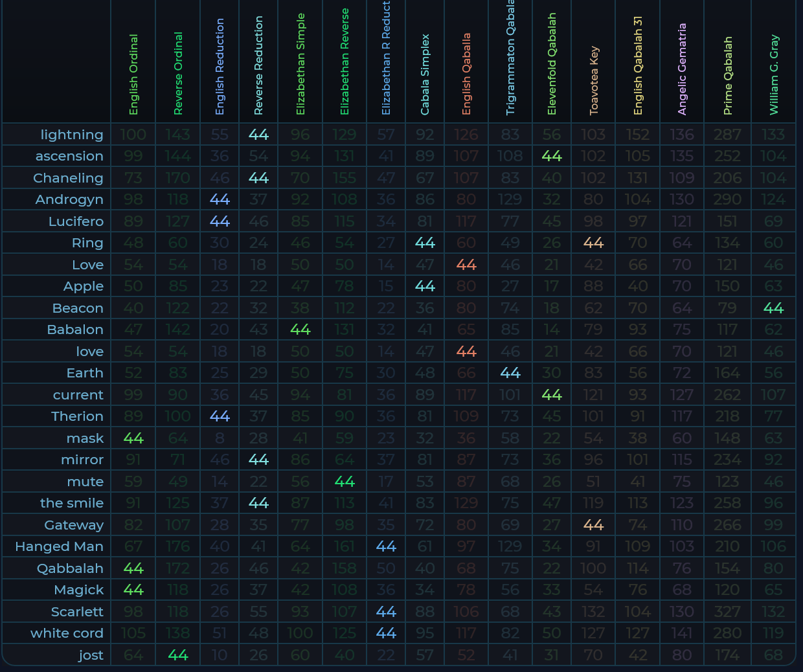Select the Hanged Man row label

click(60, 546)
